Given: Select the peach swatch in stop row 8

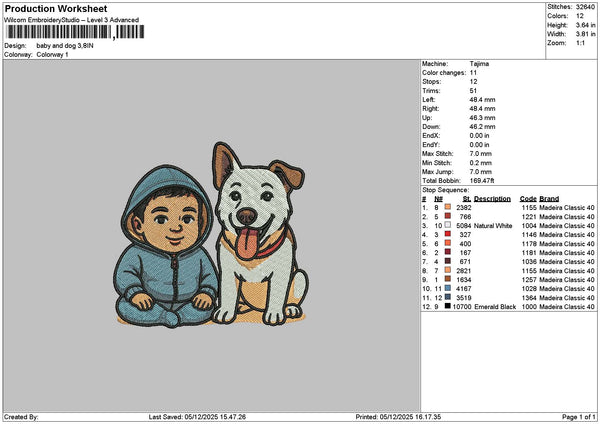Looking at the screenshot, I should coord(447,270).
